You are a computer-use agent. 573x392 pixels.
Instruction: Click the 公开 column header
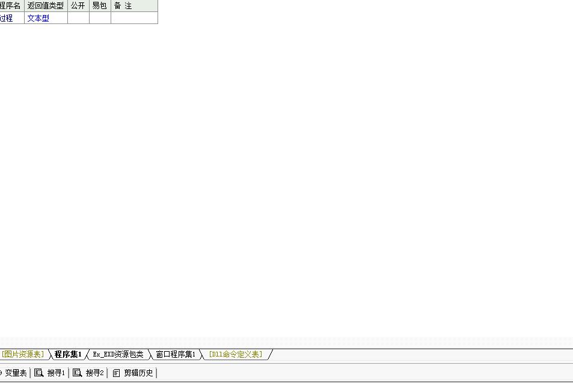point(78,6)
